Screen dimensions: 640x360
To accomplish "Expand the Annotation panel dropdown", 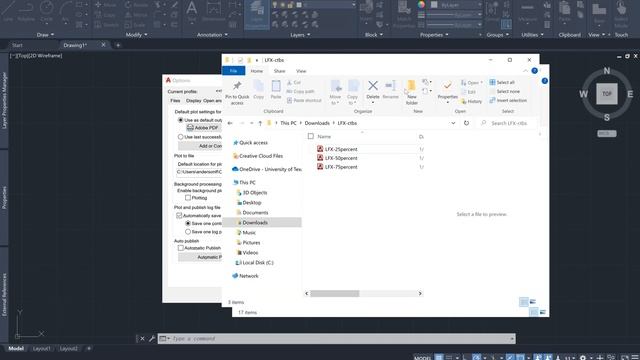I will tap(212, 35).
